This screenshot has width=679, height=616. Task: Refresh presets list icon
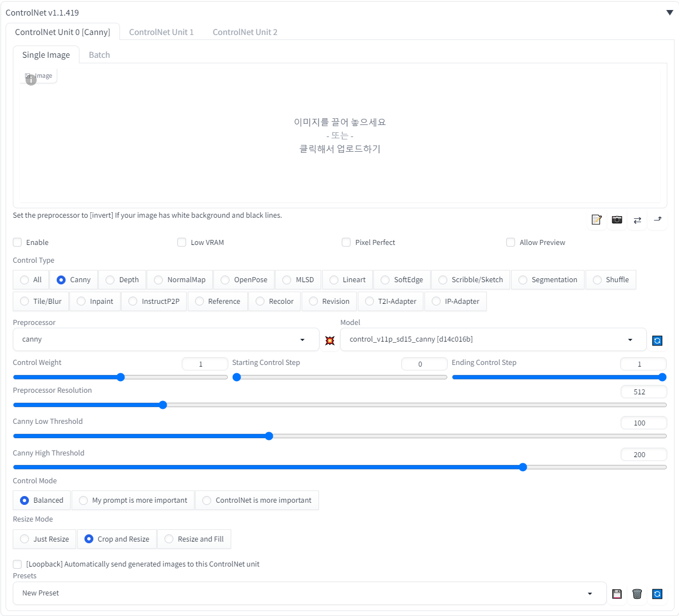tap(657, 594)
